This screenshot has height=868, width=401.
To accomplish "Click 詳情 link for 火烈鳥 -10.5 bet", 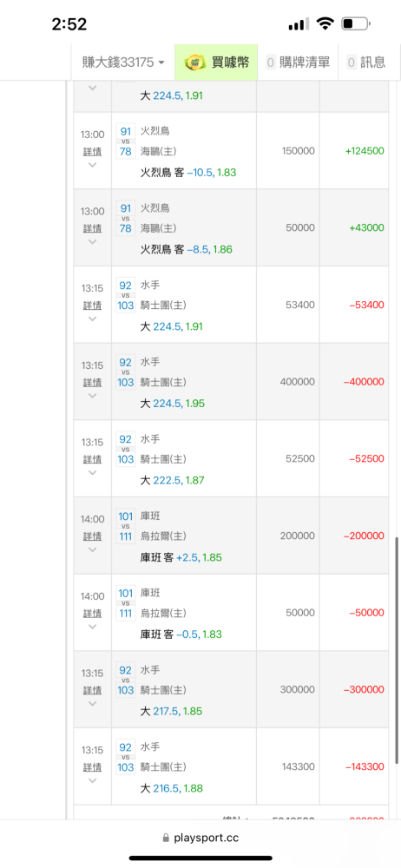I will [93, 152].
